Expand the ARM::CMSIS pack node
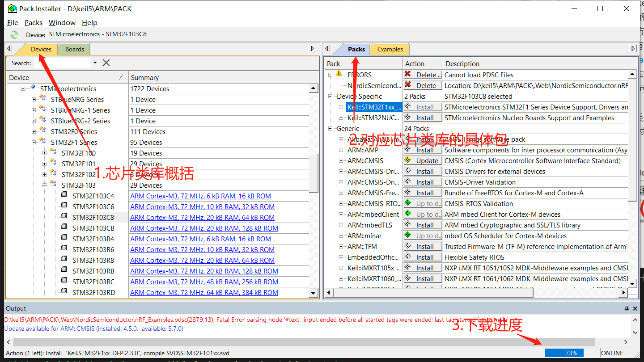 341,161
